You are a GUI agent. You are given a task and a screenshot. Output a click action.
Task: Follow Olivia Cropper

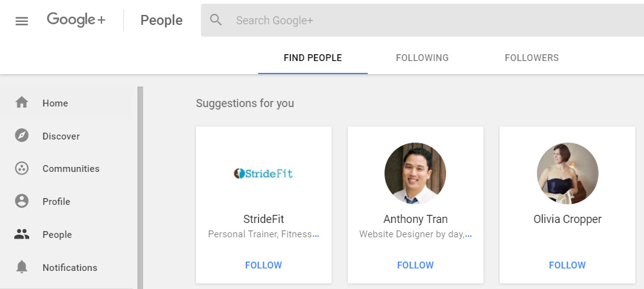click(x=567, y=265)
